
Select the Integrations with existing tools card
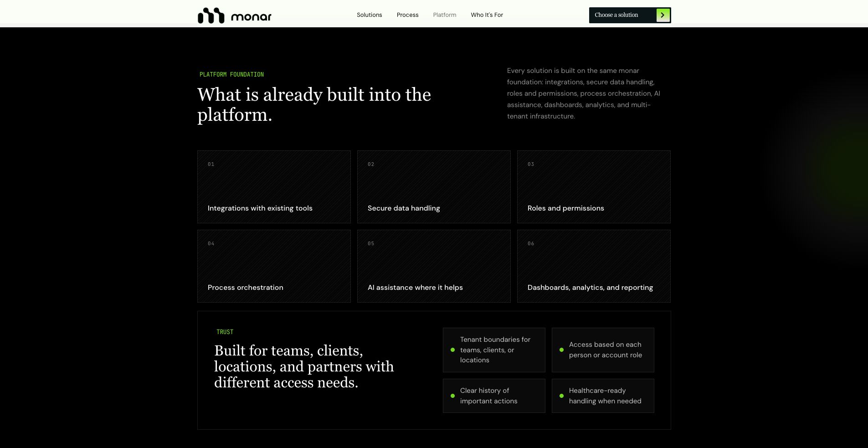[274, 187]
